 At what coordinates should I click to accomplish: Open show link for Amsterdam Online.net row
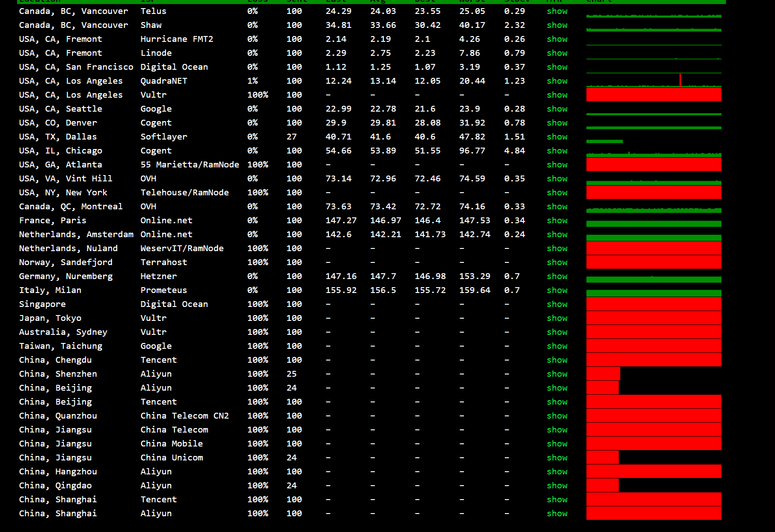click(x=557, y=234)
